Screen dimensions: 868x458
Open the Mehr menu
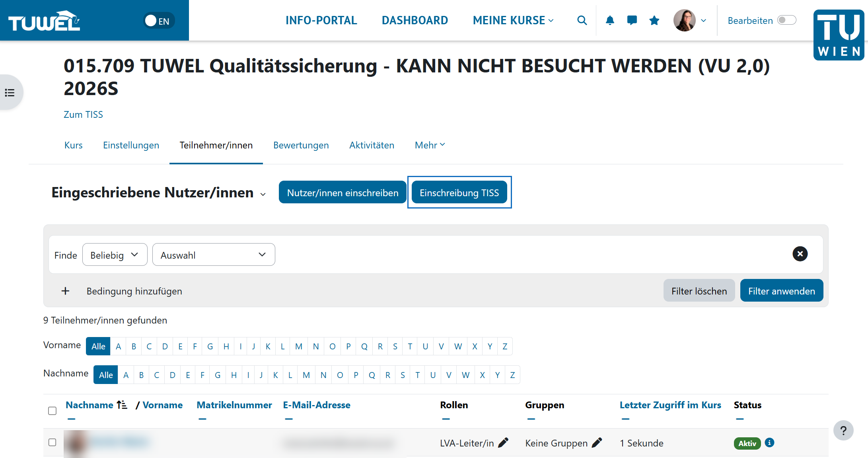coord(429,145)
